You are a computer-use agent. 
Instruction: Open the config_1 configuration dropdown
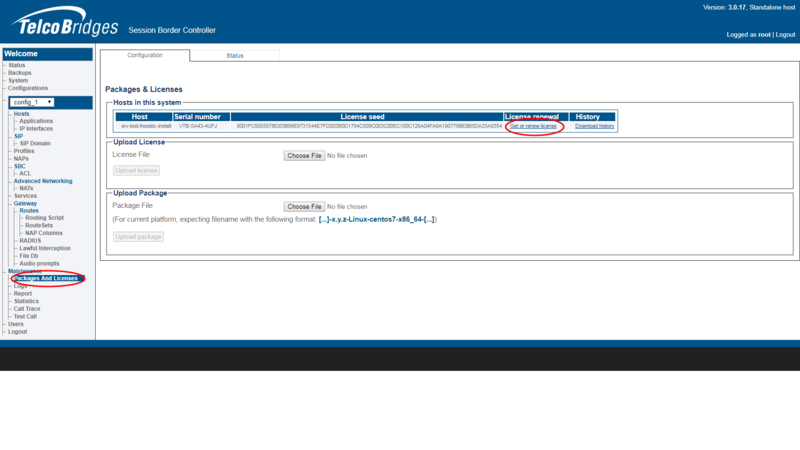tap(32, 102)
